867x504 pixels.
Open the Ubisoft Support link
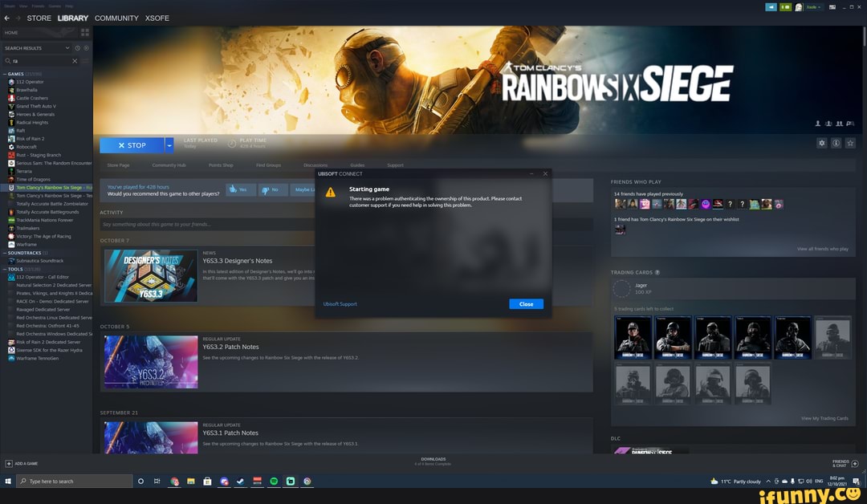click(x=340, y=304)
